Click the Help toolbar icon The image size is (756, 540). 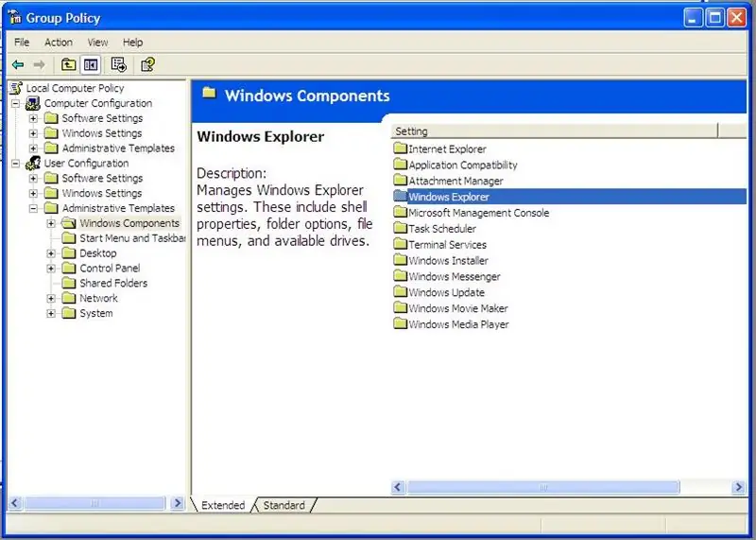[x=147, y=64]
